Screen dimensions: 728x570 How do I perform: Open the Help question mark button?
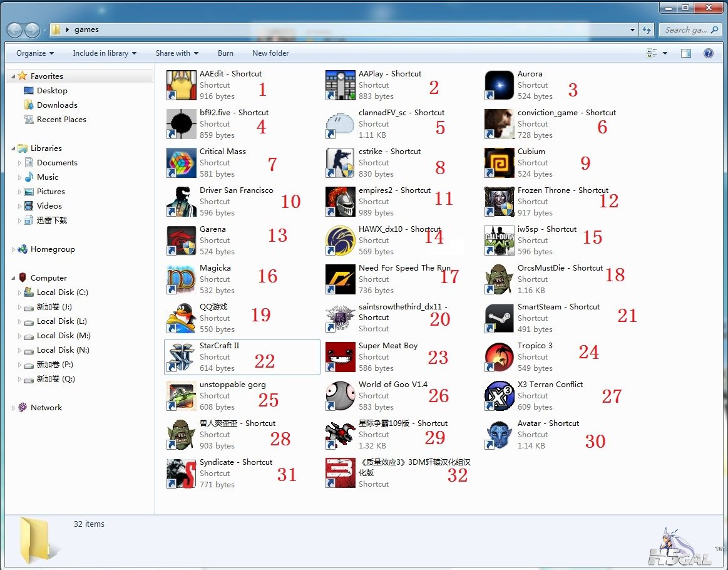click(708, 53)
